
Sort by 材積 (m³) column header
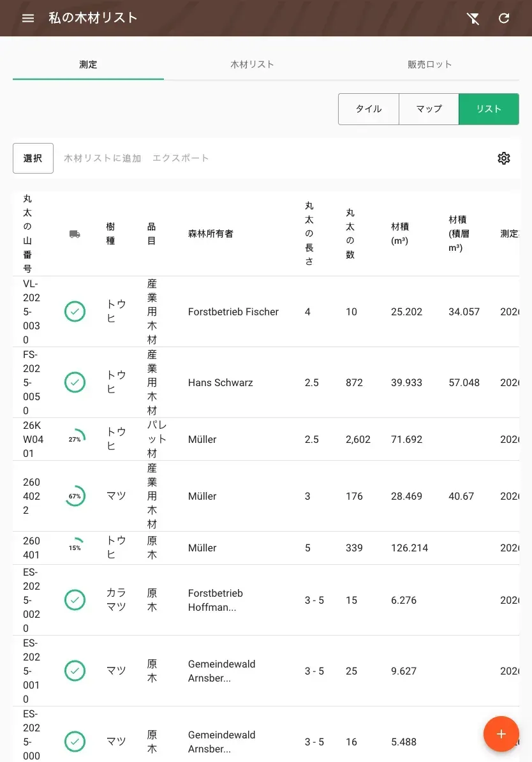(x=400, y=234)
